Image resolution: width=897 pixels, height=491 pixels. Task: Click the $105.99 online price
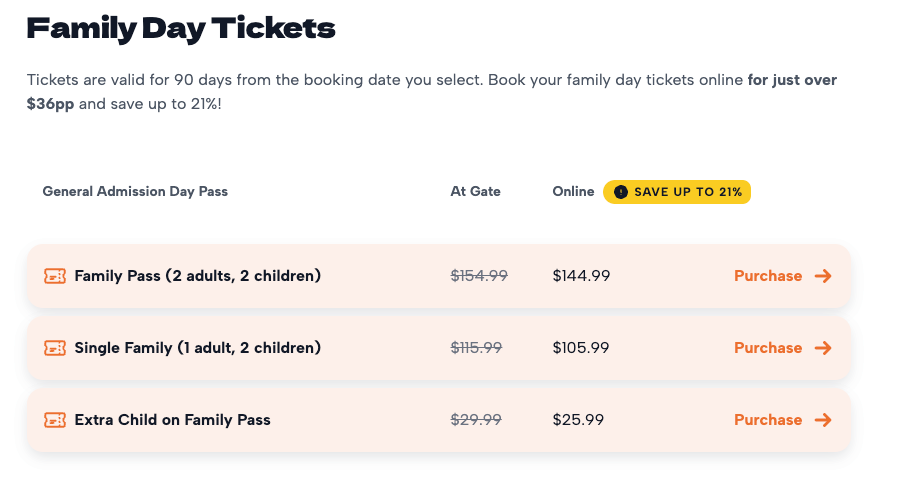581,348
